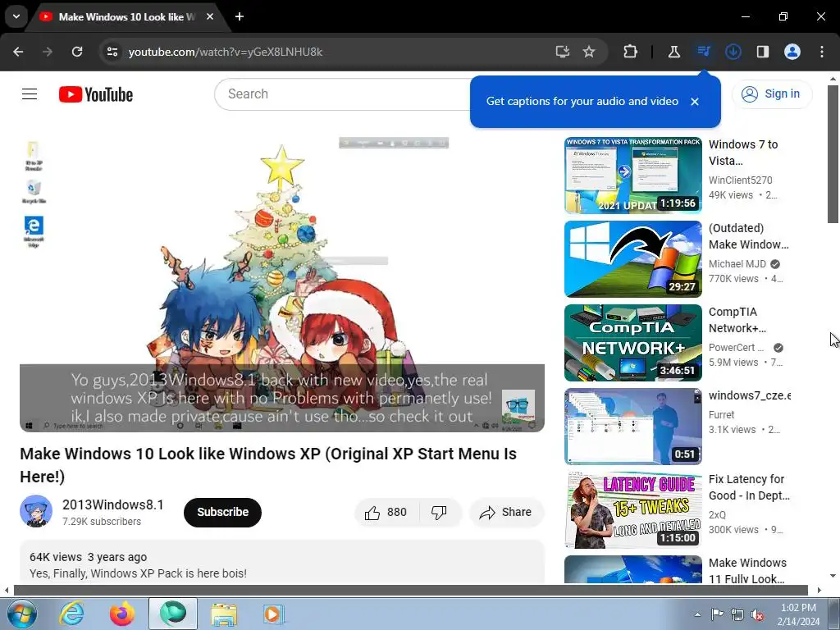Open media controls icon in toolbar
Screen dimensions: 840x630
point(703,52)
